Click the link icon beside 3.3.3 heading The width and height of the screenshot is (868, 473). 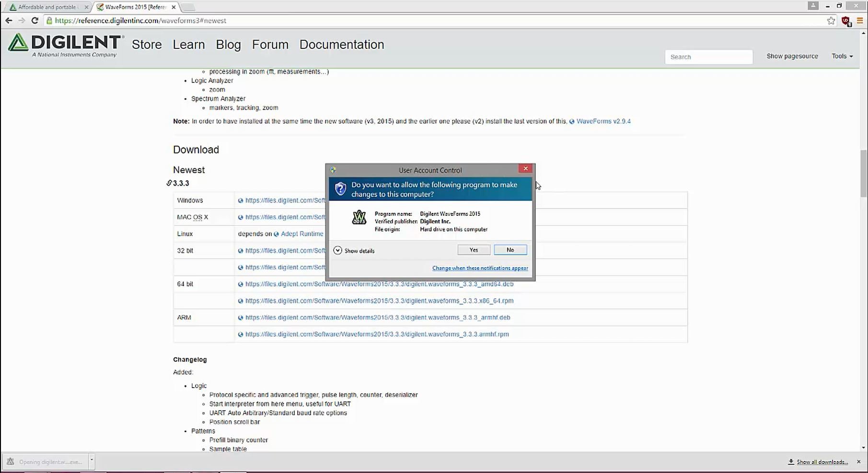(169, 183)
